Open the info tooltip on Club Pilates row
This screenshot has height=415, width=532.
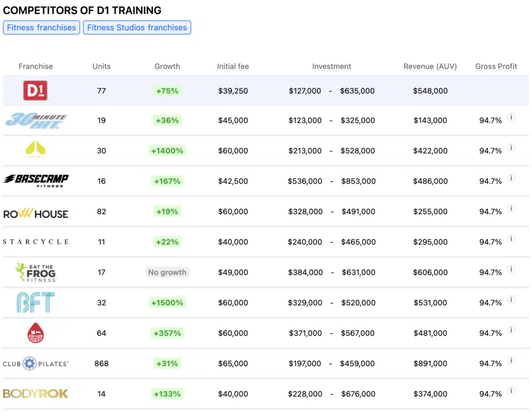511,360
